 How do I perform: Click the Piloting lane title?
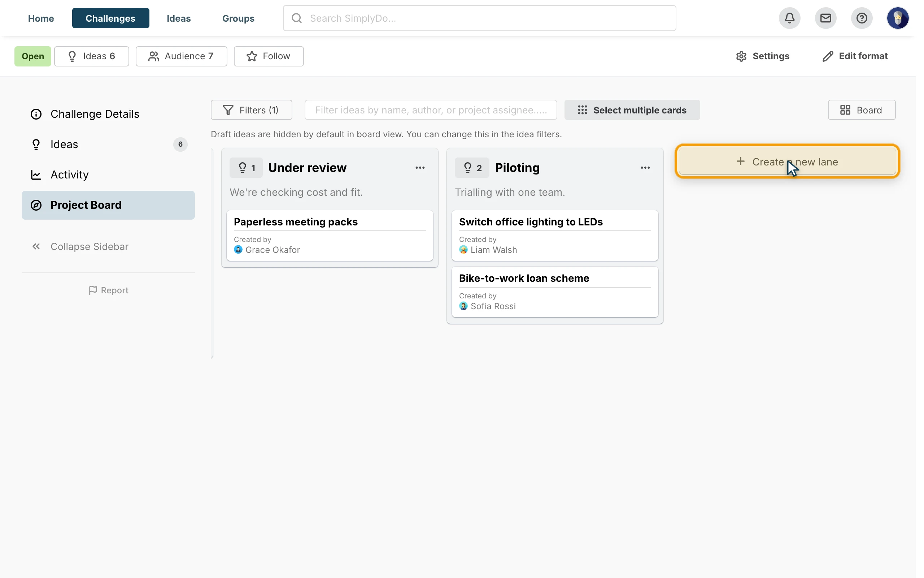pyautogui.click(x=517, y=167)
